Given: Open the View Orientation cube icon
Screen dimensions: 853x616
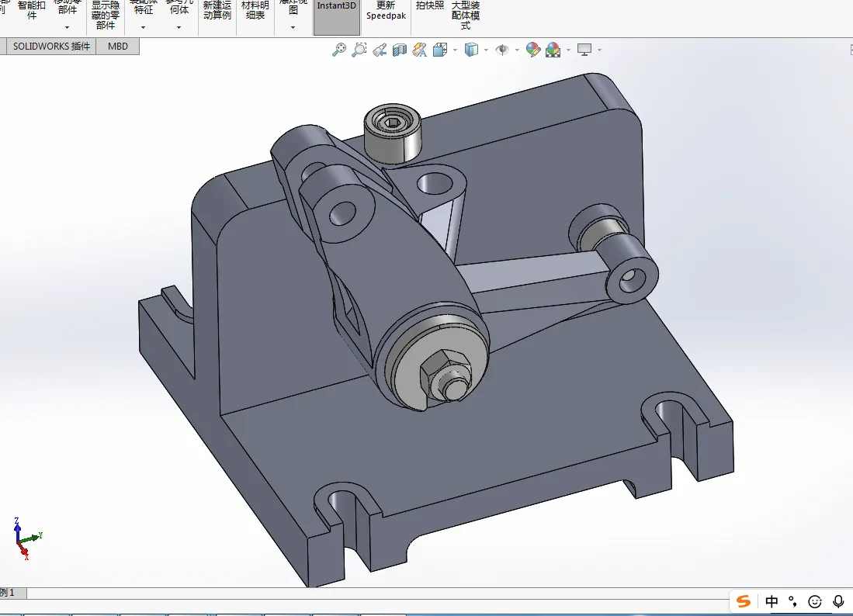Looking at the screenshot, I should coord(439,50).
